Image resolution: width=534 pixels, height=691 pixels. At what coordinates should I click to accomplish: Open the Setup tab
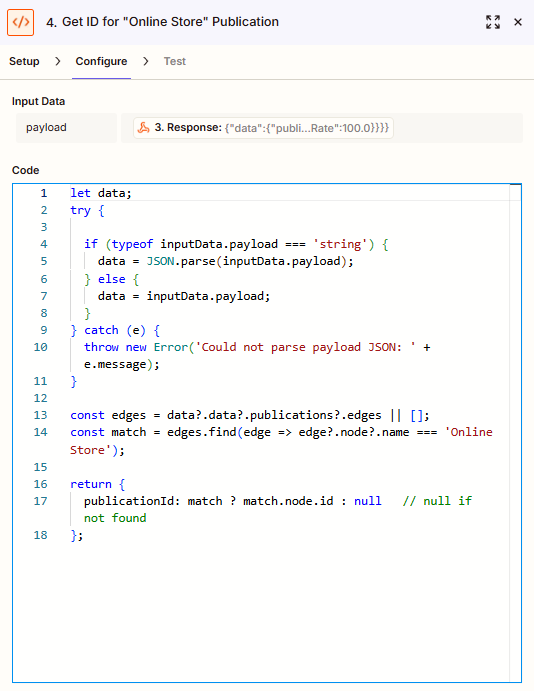[x=24, y=61]
